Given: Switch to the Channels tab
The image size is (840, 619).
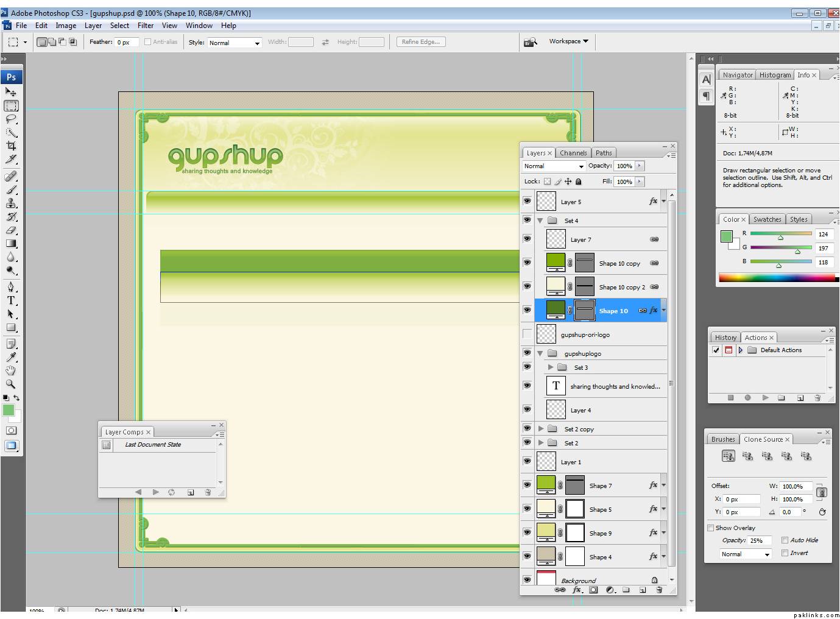Looking at the screenshot, I should coord(573,153).
